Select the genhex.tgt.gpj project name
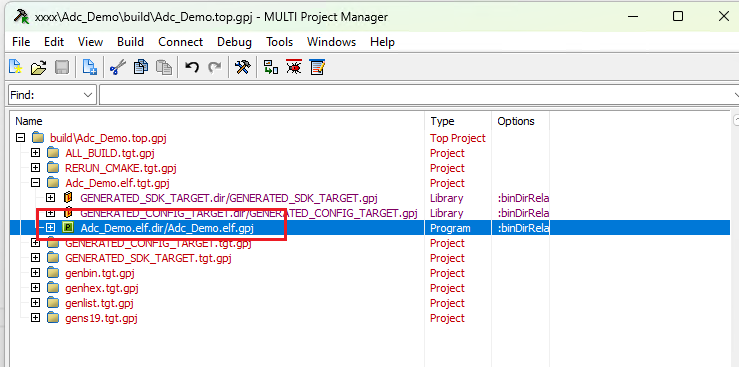This screenshot has height=367, width=739. point(102,288)
